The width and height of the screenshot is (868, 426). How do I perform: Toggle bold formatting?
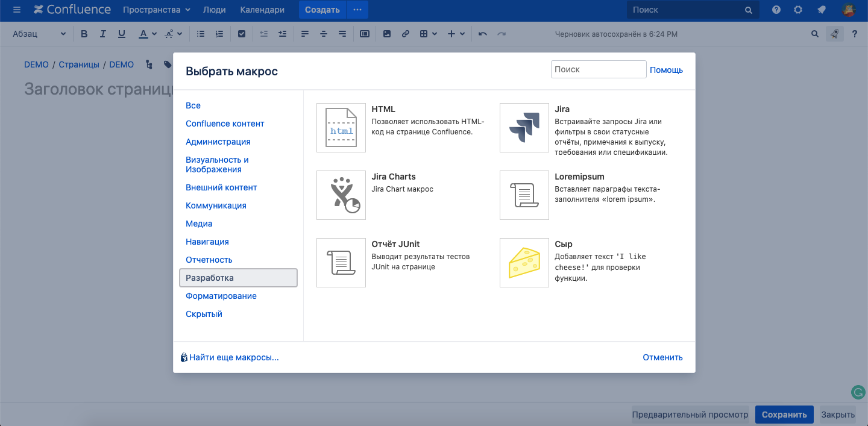pos(84,34)
